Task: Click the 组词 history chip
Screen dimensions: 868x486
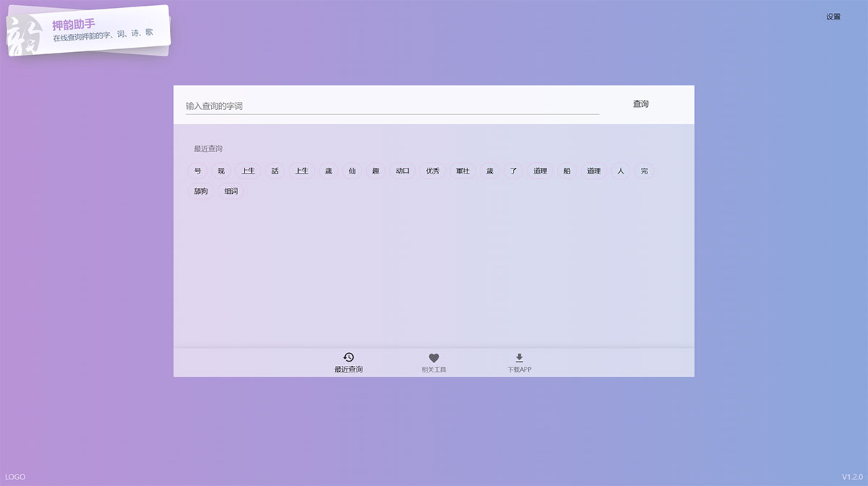Action: coord(231,191)
